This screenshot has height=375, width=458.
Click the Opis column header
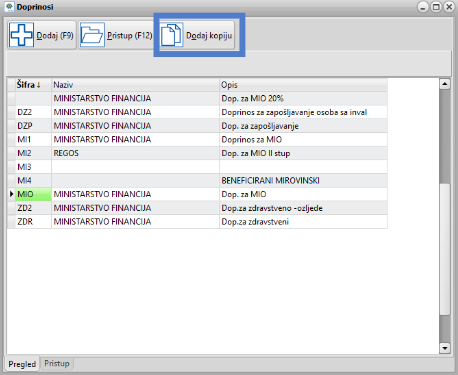303,85
